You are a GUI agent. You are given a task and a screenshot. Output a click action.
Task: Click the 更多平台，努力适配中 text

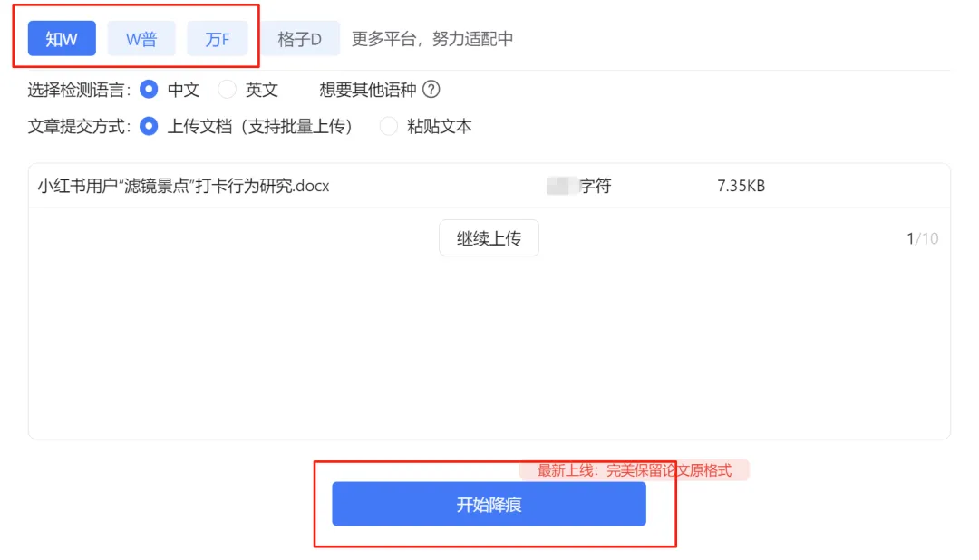tap(432, 39)
